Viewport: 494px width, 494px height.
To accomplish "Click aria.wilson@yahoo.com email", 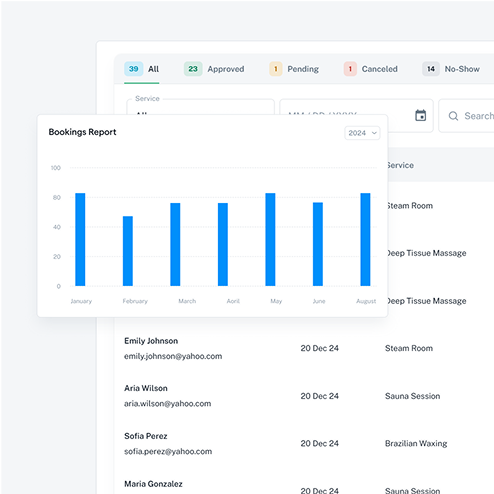I will pos(167,404).
